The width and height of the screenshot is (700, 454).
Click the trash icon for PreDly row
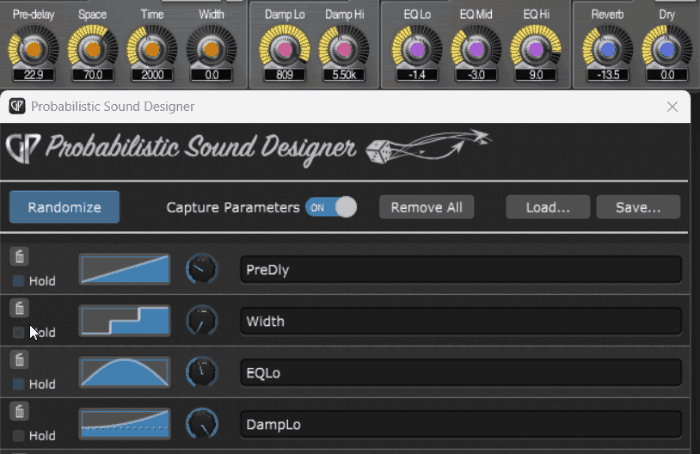pos(19,257)
